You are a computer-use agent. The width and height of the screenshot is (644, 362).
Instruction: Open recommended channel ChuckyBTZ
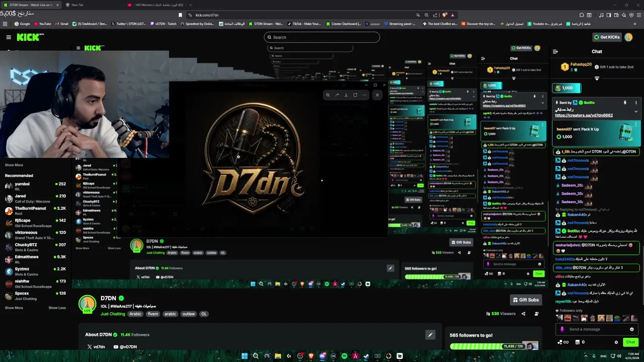coord(35,247)
